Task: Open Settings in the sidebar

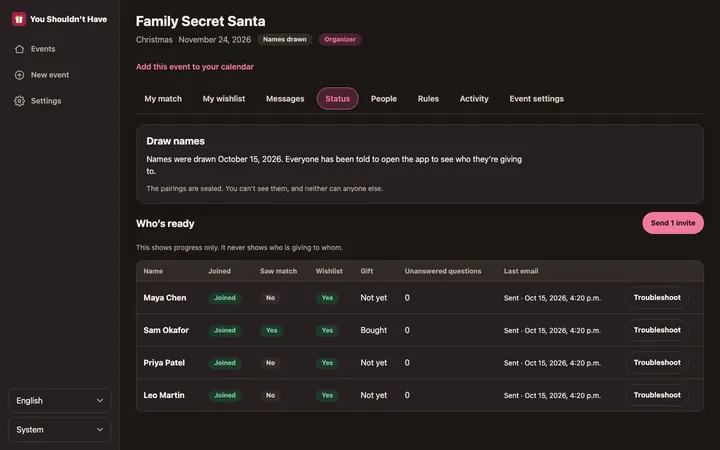Action: pos(46,101)
